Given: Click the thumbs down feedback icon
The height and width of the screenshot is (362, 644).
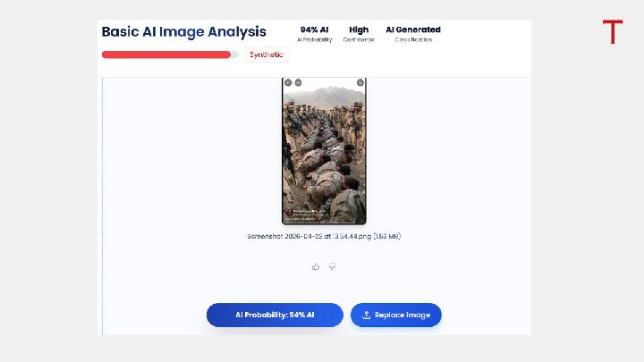Looking at the screenshot, I should 332,266.
